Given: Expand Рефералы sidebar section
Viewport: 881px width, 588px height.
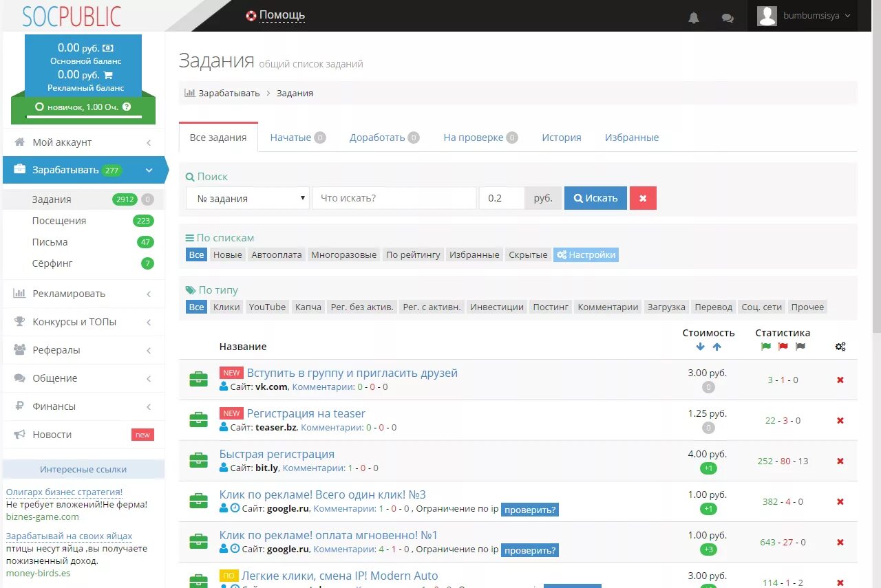Looking at the screenshot, I should 83,350.
